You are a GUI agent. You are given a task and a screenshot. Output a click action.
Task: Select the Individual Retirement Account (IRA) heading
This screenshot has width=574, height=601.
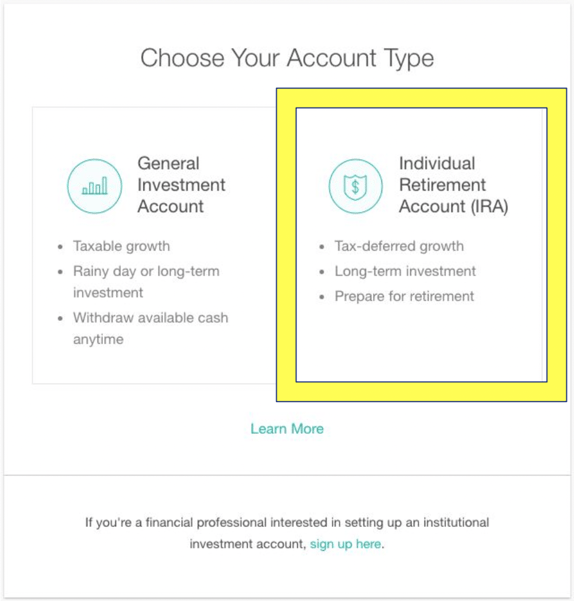pos(454,185)
